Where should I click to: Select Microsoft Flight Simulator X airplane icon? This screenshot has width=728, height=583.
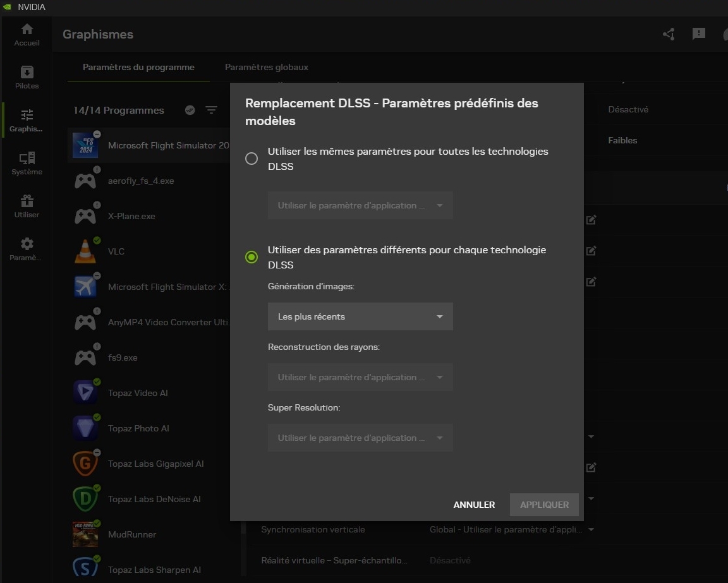point(85,286)
